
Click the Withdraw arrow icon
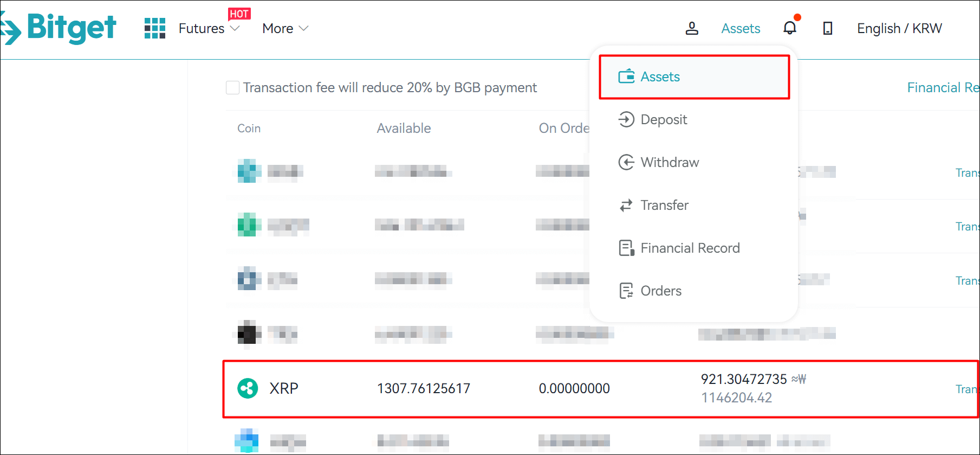(626, 162)
